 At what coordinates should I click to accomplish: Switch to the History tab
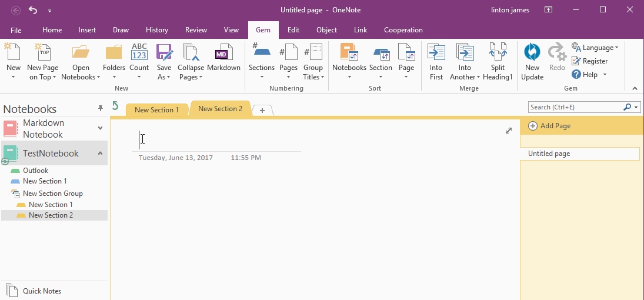click(x=157, y=30)
